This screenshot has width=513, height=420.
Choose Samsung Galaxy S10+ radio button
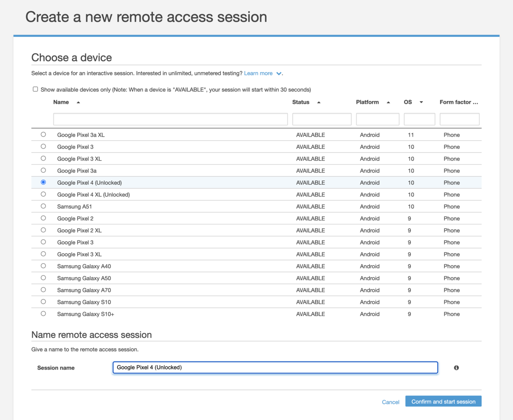pos(43,314)
